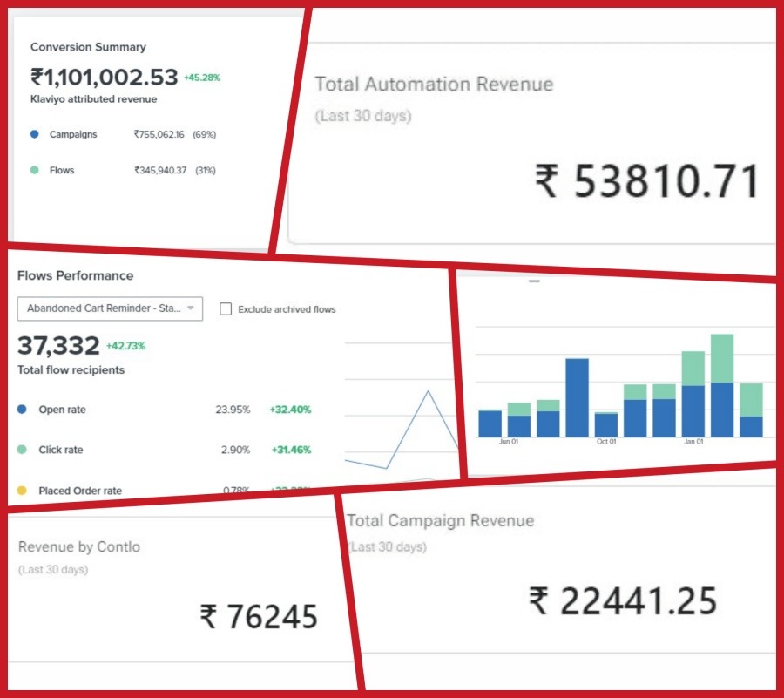This screenshot has width=784, height=698.
Task: Toggle the Exclude archived flows checkbox
Action: coord(226,309)
